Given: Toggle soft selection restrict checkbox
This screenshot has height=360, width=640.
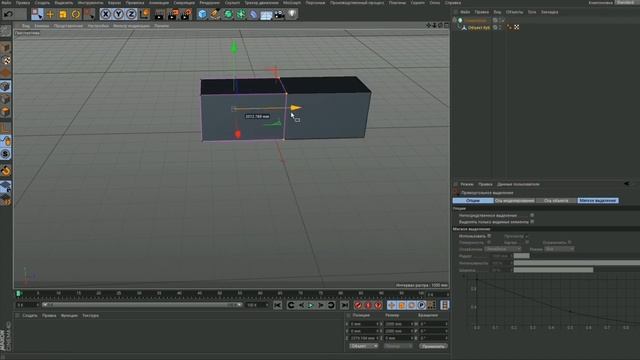Looking at the screenshot, I should [570, 242].
